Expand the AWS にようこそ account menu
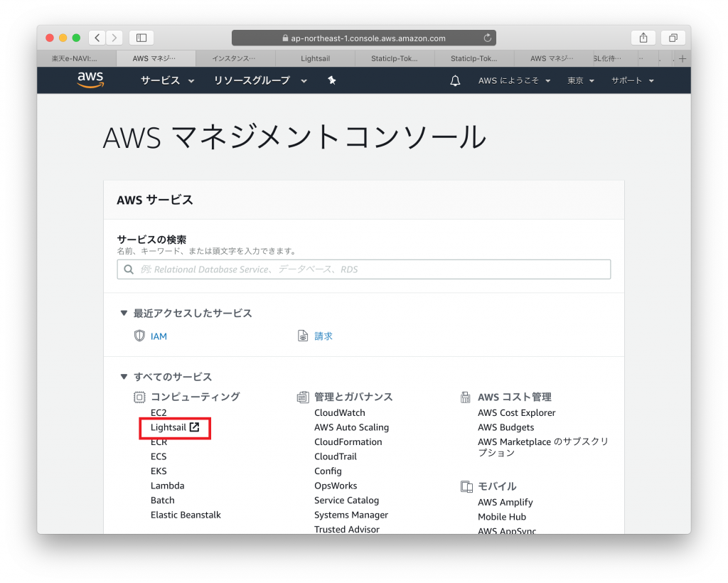The image size is (728, 583). pos(514,80)
